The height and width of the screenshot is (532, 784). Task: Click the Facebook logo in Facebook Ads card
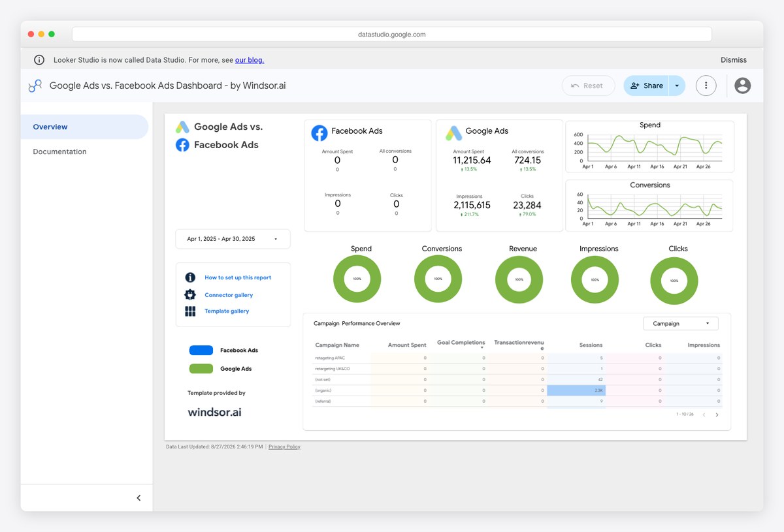[x=319, y=133]
